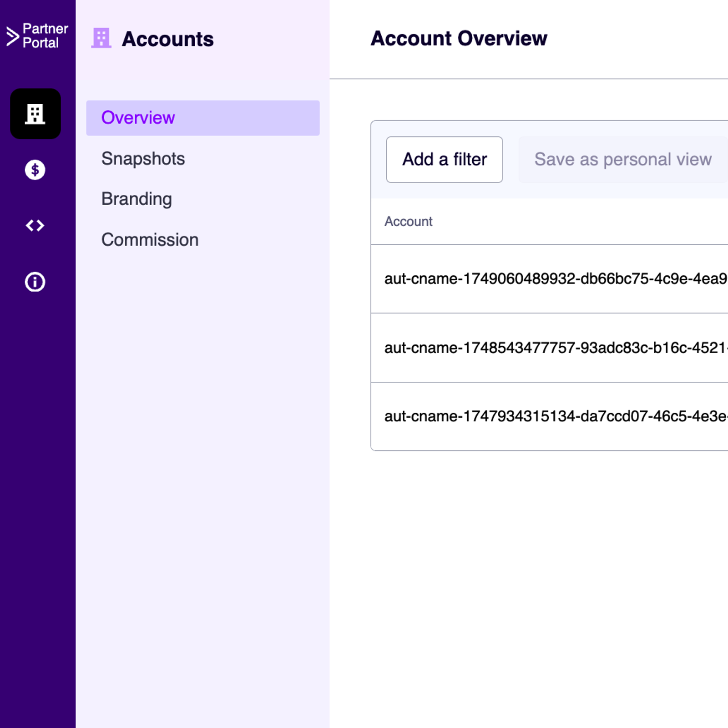The image size is (728, 728).
Task: Click the Account Overview page title
Action: [459, 38]
